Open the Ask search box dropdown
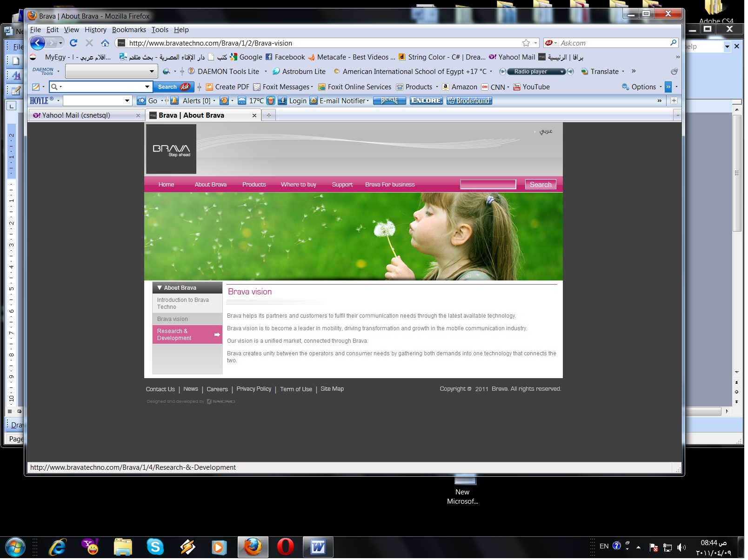This screenshot has width=748, height=560. pyautogui.click(x=147, y=87)
